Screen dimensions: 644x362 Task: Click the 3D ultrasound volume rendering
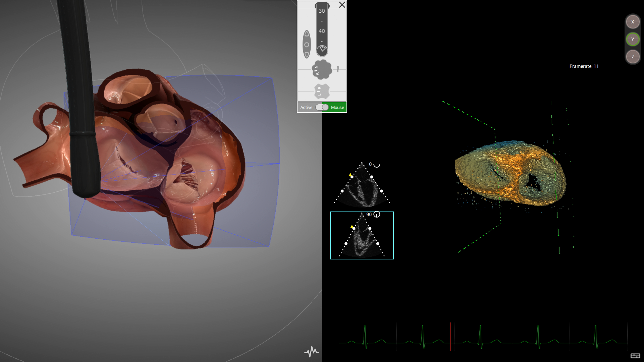(x=510, y=173)
